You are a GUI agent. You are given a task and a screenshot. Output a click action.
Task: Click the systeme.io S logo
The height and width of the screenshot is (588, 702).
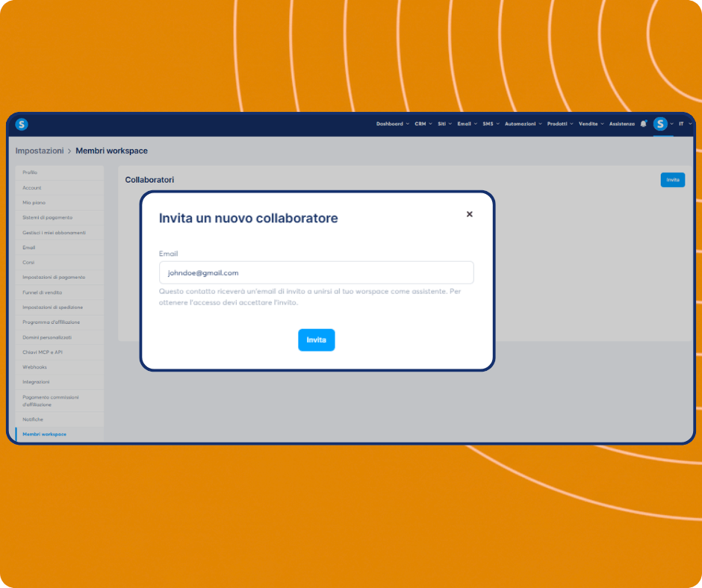[22, 124]
